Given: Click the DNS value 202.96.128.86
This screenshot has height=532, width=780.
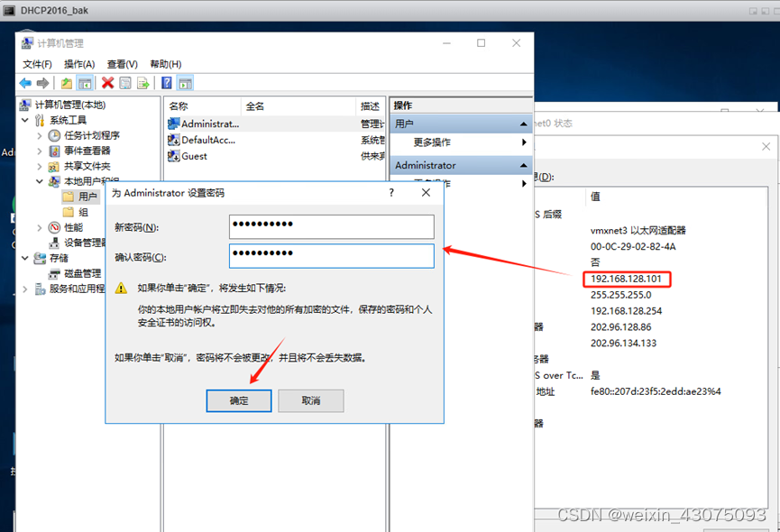Looking at the screenshot, I should 620,327.
